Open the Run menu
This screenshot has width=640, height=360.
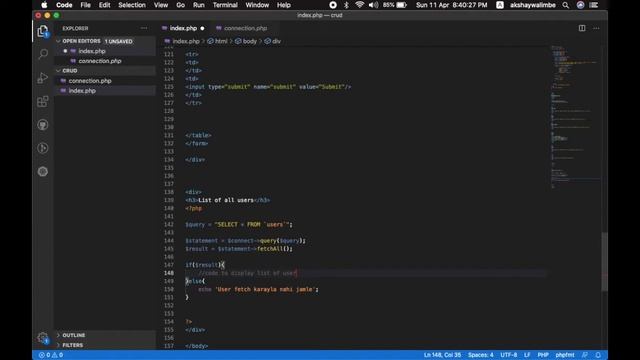click(x=198, y=5)
